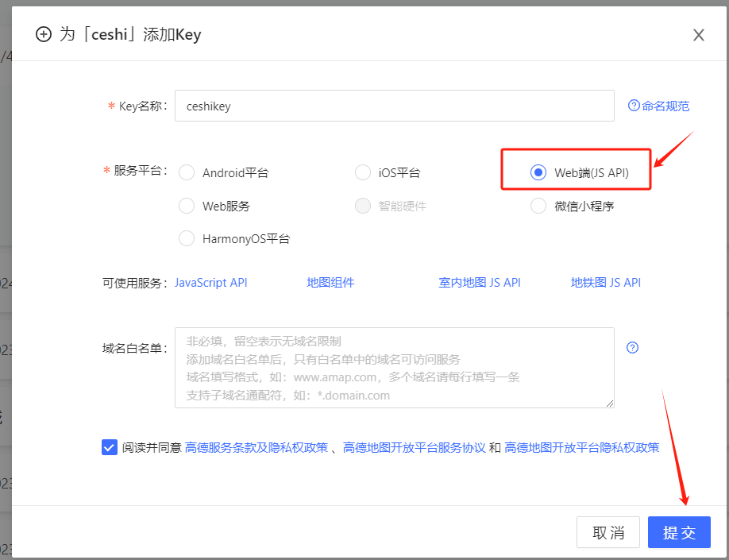This screenshot has width=729, height=560.
Task: Select the HarmonyOS平台 radio button
Action: [187, 238]
